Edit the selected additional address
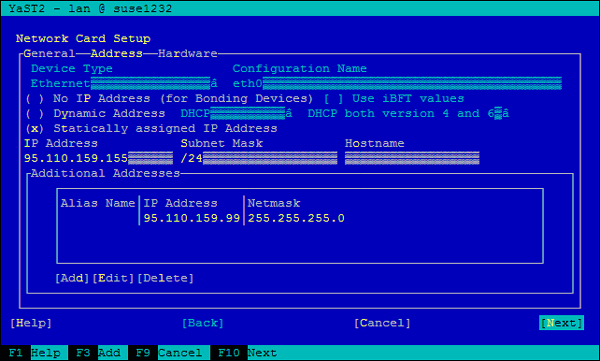Viewport: 600px width, 361px height. point(113,278)
